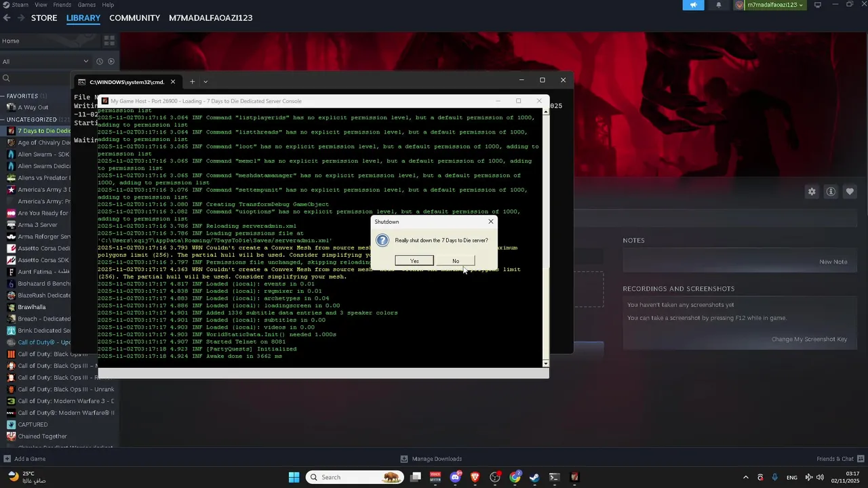This screenshot has height=488, width=868.
Task: Select Chained Together in library list
Action: [x=42, y=436]
